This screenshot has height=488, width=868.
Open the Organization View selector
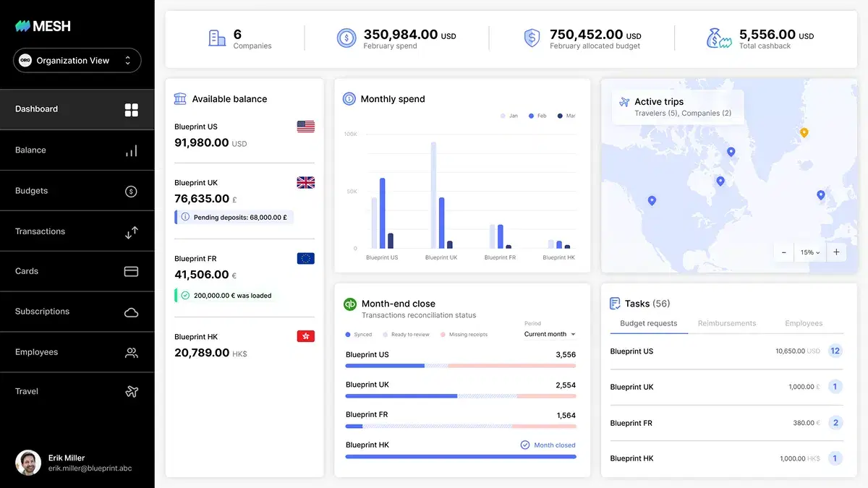(77, 61)
